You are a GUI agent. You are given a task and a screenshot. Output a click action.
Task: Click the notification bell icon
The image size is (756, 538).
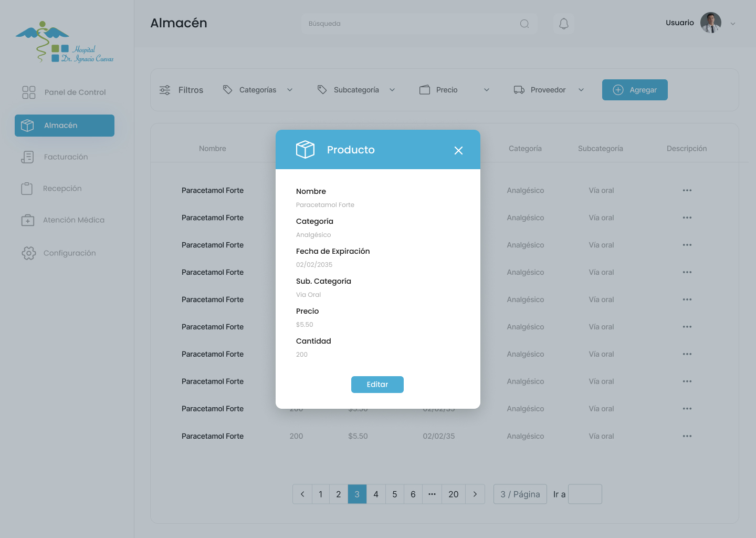pyautogui.click(x=563, y=24)
